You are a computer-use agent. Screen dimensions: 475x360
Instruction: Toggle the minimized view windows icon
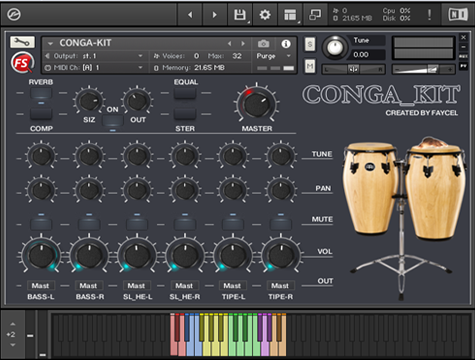[x=315, y=15]
